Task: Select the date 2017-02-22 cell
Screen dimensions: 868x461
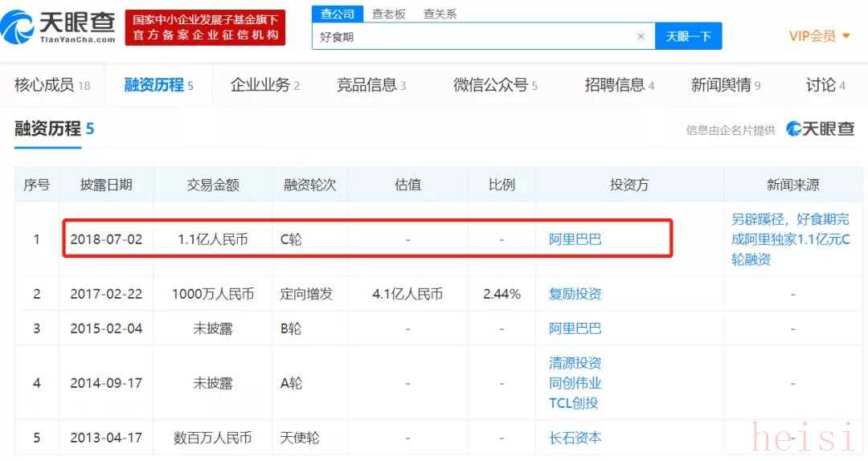Action: coord(106,294)
